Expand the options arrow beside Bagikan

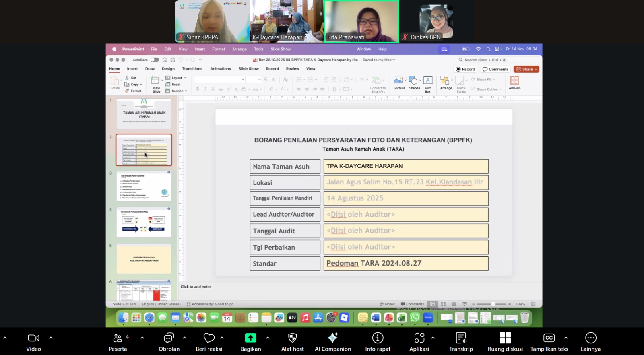(268, 338)
